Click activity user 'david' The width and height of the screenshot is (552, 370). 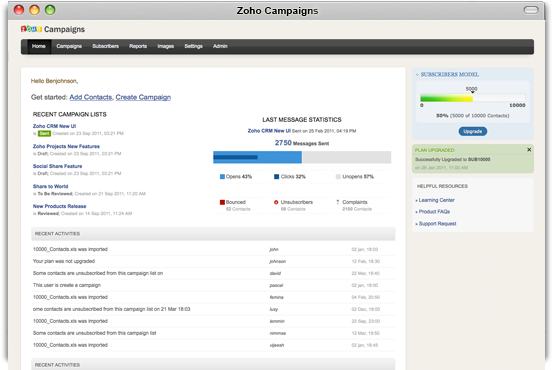click(275, 274)
